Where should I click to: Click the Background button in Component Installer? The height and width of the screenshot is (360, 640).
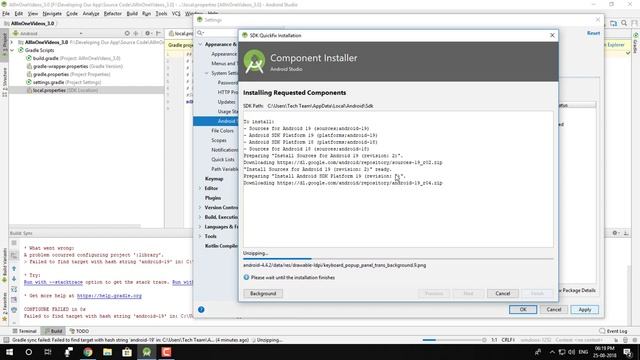point(263,293)
